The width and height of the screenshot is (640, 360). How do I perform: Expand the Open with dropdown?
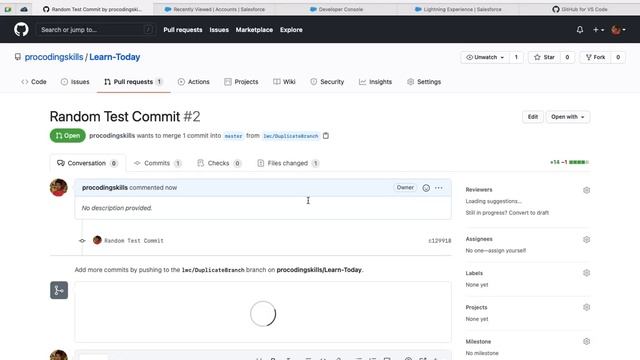(x=568, y=117)
